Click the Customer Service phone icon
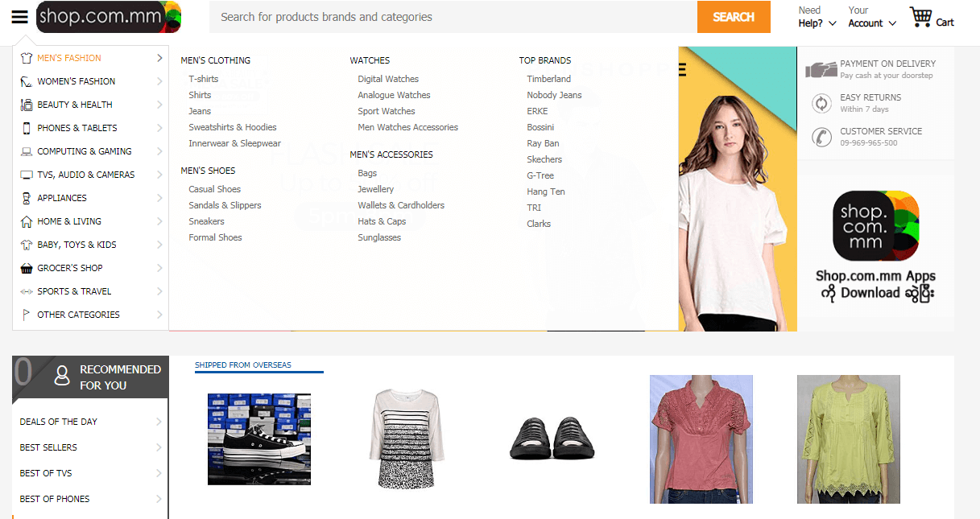 click(821, 137)
